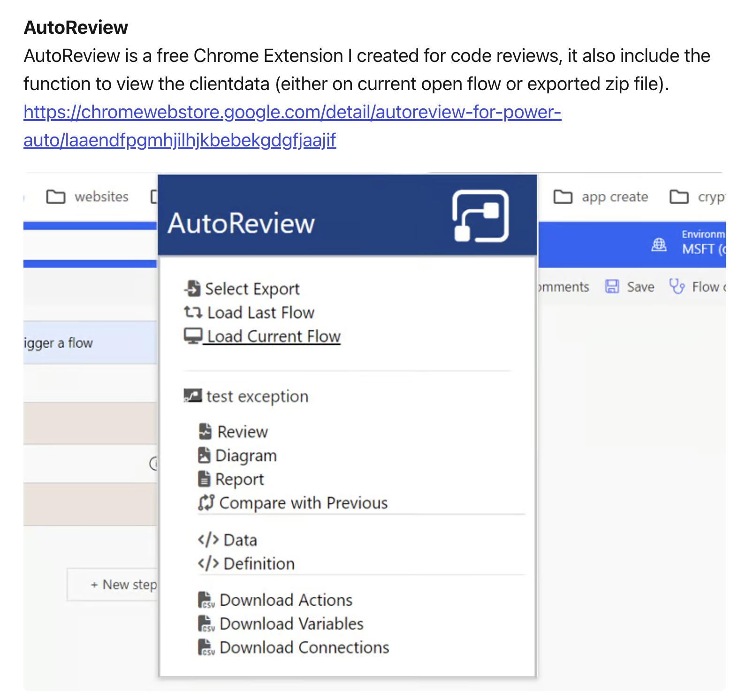
Task: Click the app create bookmark folder icon
Action: coord(563,197)
